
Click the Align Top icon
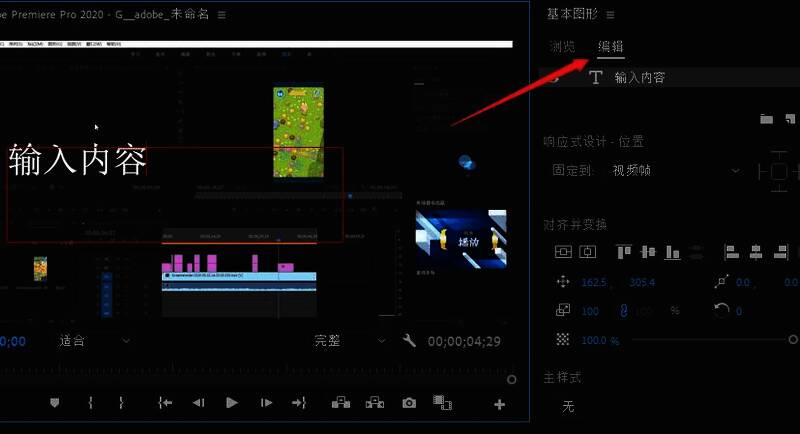point(624,252)
